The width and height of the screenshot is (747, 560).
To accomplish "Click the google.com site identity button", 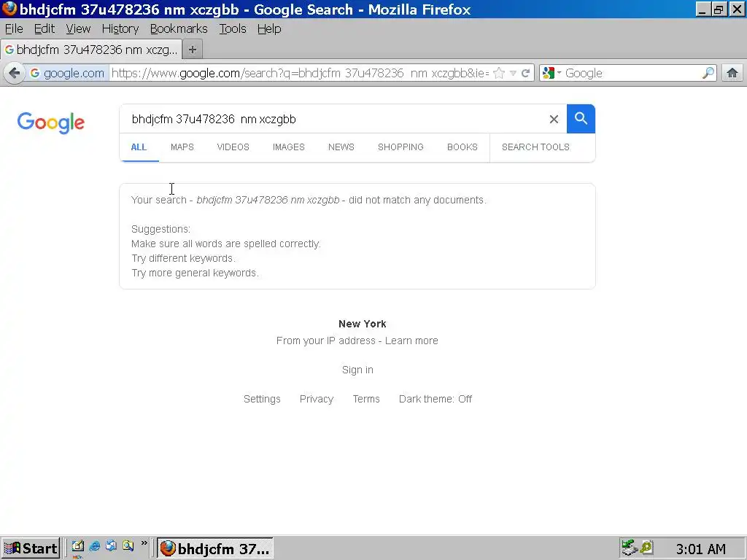I will click(x=67, y=74).
